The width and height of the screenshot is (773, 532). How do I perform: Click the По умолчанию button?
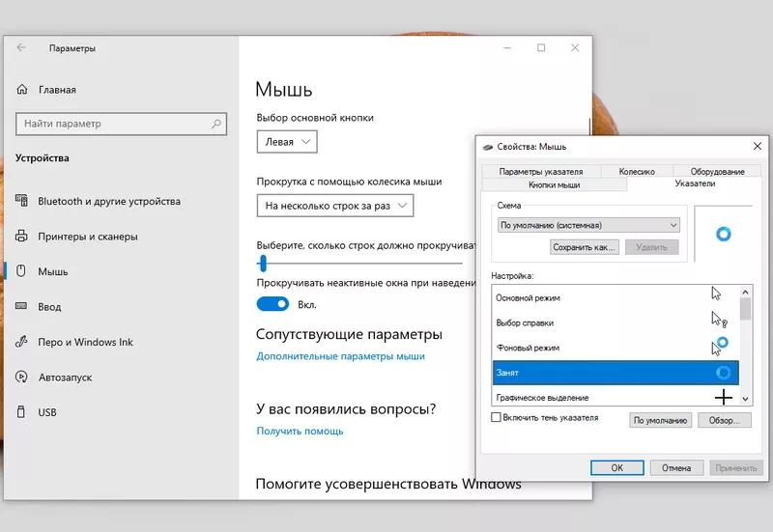[660, 420]
